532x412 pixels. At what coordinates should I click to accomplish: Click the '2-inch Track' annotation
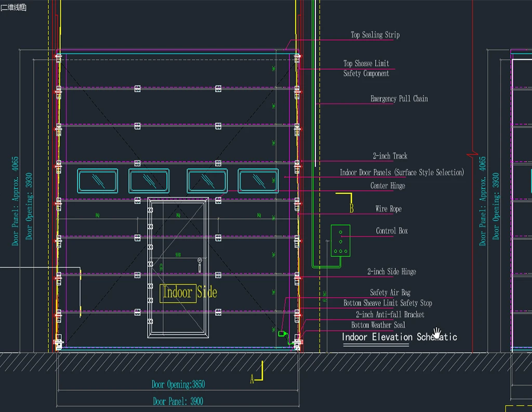[390, 156]
